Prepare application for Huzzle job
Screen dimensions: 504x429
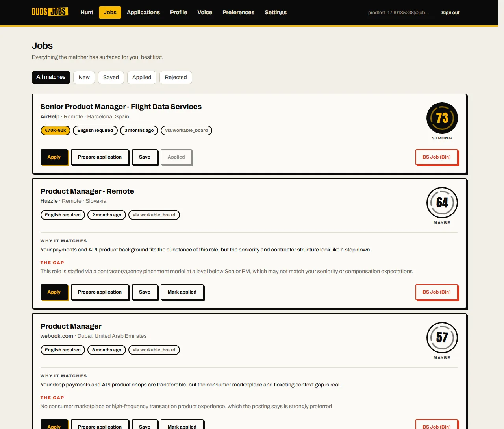pyautogui.click(x=100, y=292)
